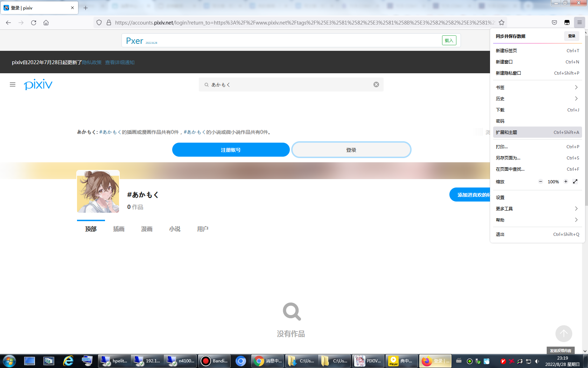Viewport: 588px width, 368px height.
Task: Toggle tracking protection via the shield icon
Action: 99,22
